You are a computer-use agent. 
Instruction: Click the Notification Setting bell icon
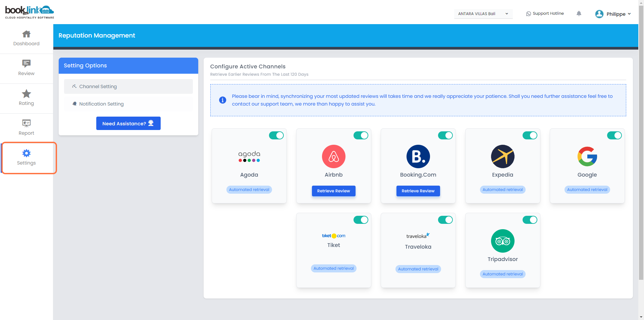[74, 104]
